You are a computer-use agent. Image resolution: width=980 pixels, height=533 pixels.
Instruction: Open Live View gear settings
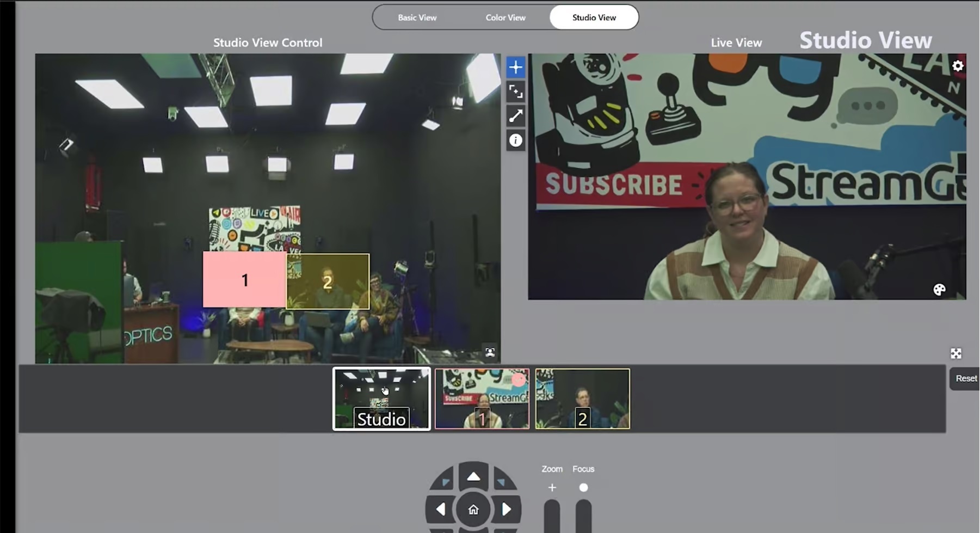click(958, 66)
